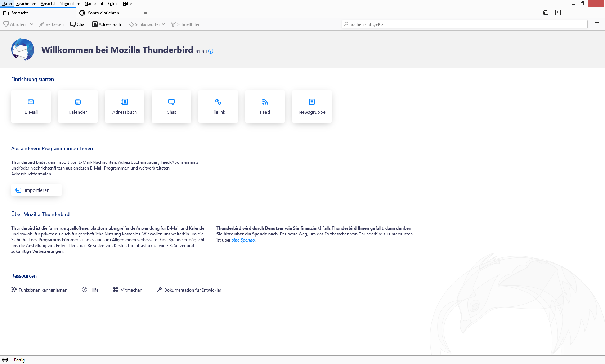The height and width of the screenshot is (364, 605).
Task: Close the Konto einrichten tab
Action: pyautogui.click(x=145, y=13)
